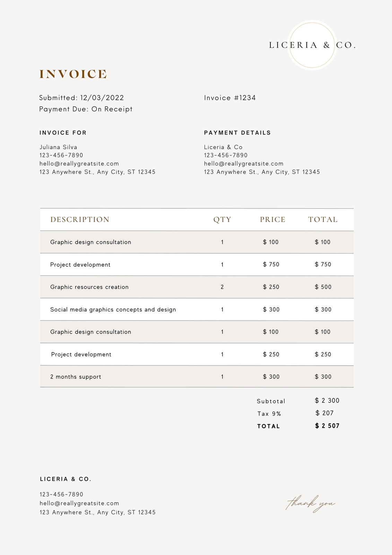
Task: Click the INVOICE heading
Action: (x=73, y=74)
